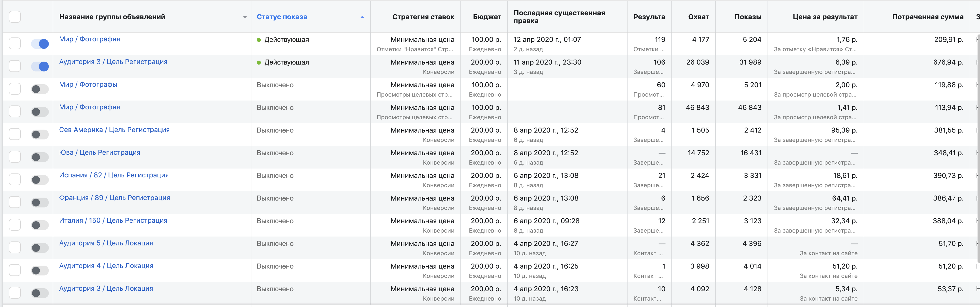Check the box for Испания / 82 row
This screenshot has height=307, width=980.
(15, 180)
